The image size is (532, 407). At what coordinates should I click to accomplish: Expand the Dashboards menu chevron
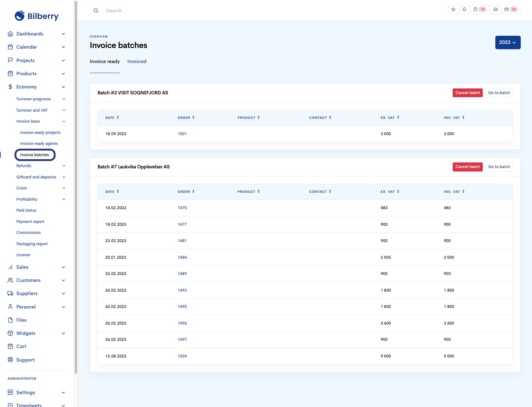(x=63, y=34)
